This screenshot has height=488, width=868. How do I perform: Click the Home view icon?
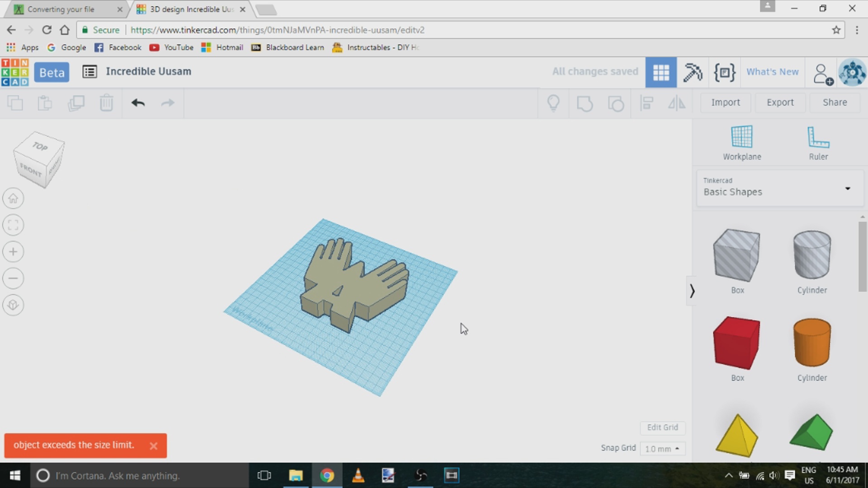pos(13,198)
